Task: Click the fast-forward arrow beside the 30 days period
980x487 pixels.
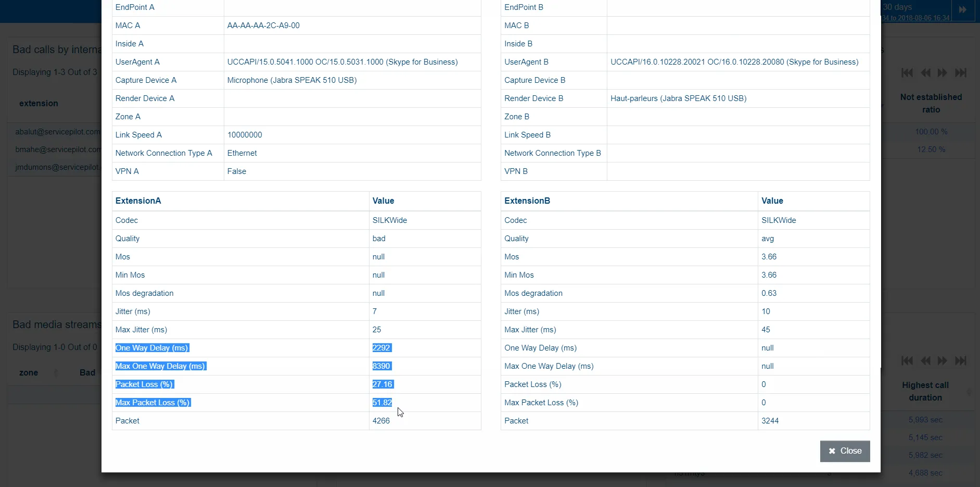Action: [x=962, y=10]
